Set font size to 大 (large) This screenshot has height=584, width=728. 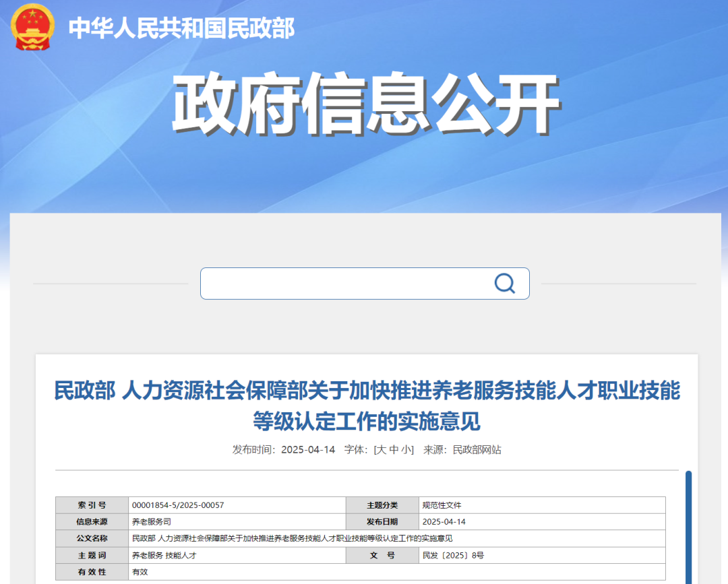pos(380,450)
